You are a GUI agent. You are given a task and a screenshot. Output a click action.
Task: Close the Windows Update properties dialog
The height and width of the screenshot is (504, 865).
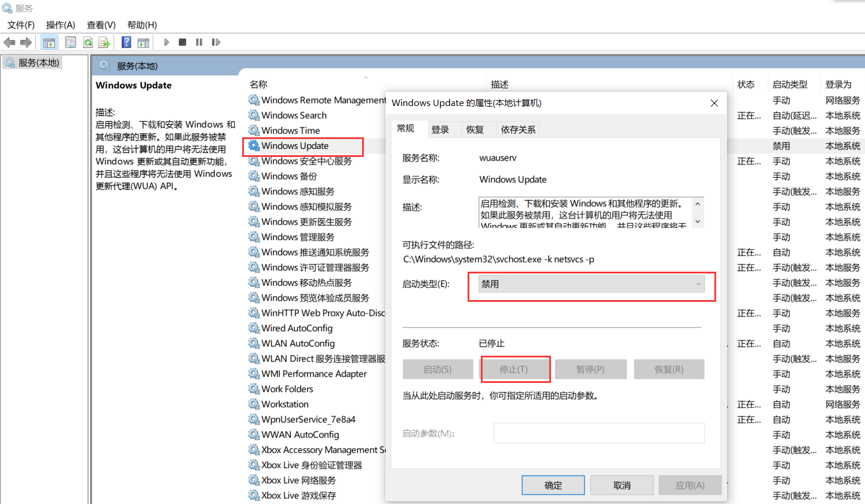[714, 103]
